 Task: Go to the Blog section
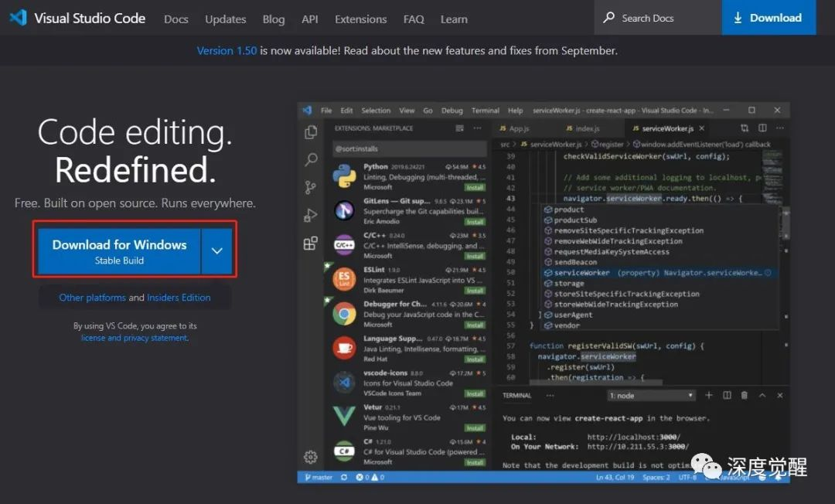pos(273,19)
